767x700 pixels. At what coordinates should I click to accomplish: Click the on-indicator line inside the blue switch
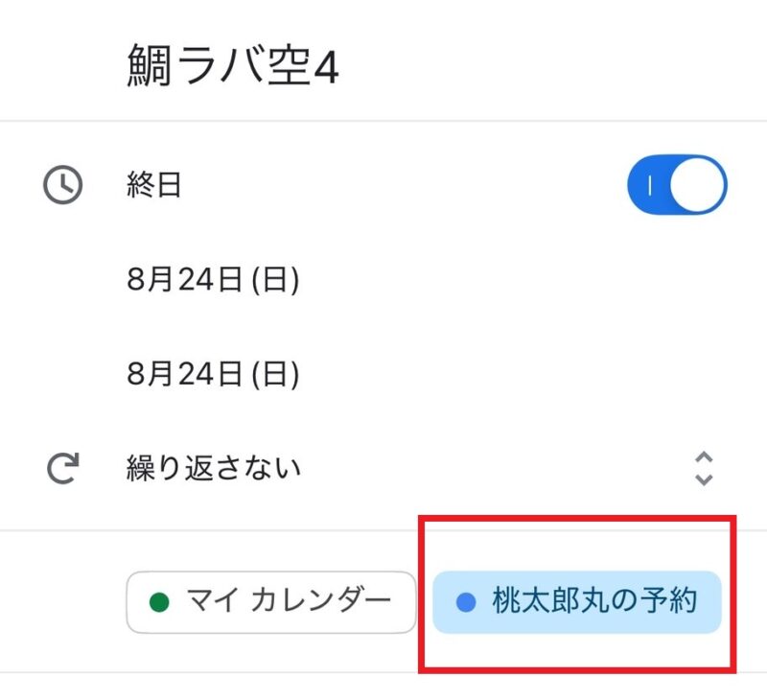point(650,185)
